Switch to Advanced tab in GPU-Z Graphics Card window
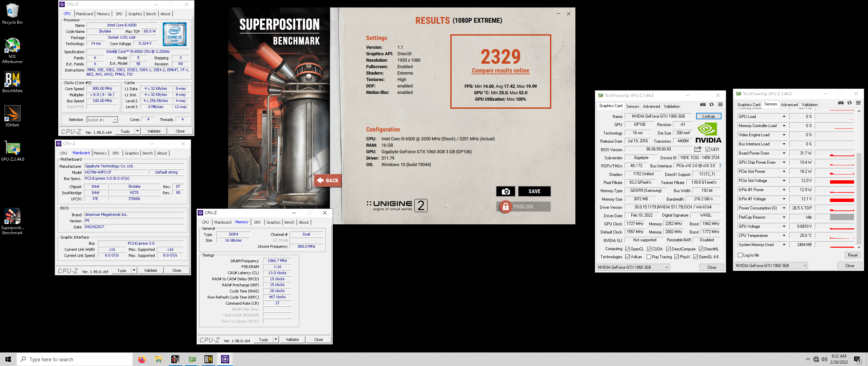 coord(651,106)
